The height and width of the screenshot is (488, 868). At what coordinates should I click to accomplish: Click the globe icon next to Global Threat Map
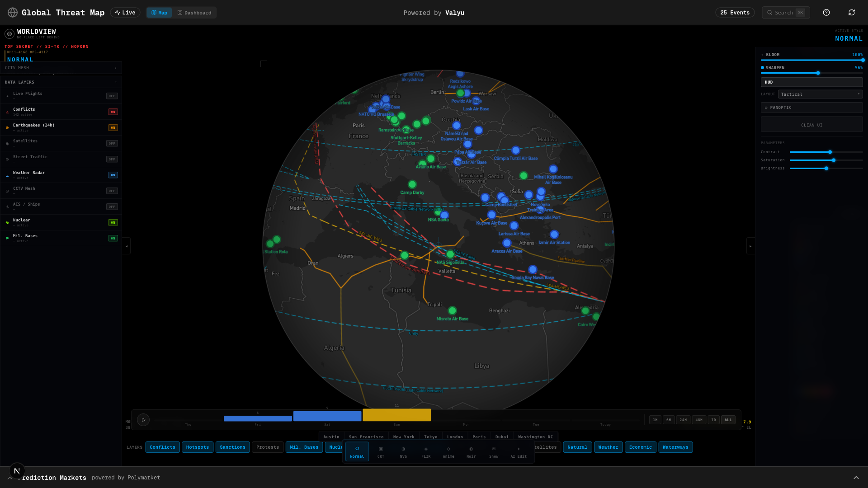click(x=13, y=12)
